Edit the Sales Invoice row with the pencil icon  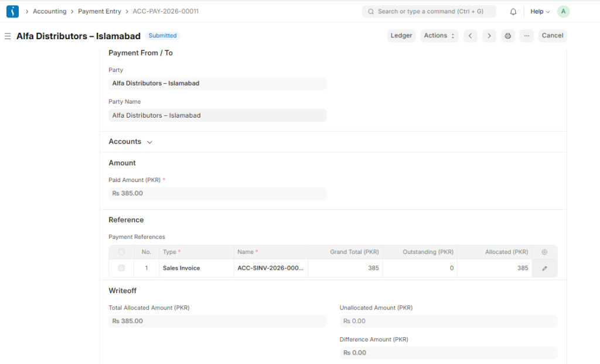point(544,268)
